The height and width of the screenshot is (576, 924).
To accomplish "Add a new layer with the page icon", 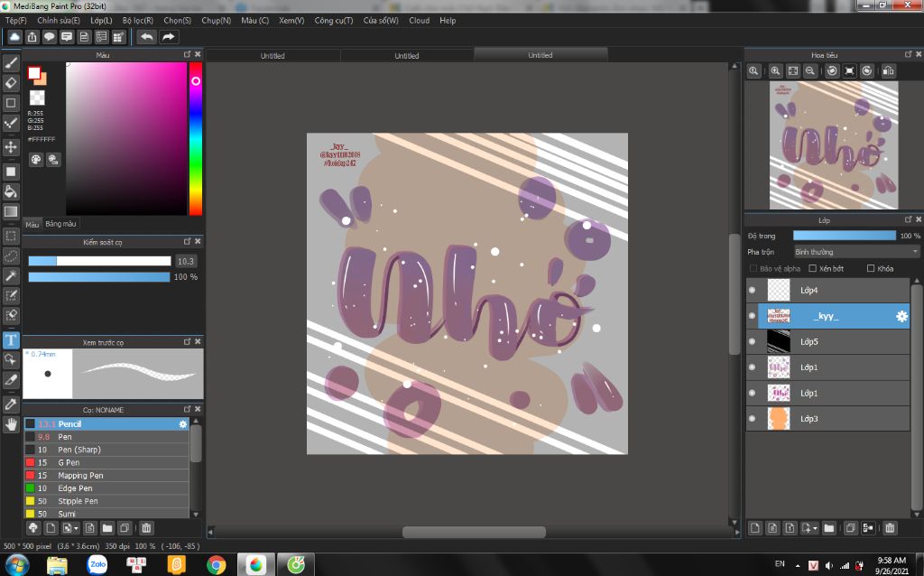I will click(755, 527).
